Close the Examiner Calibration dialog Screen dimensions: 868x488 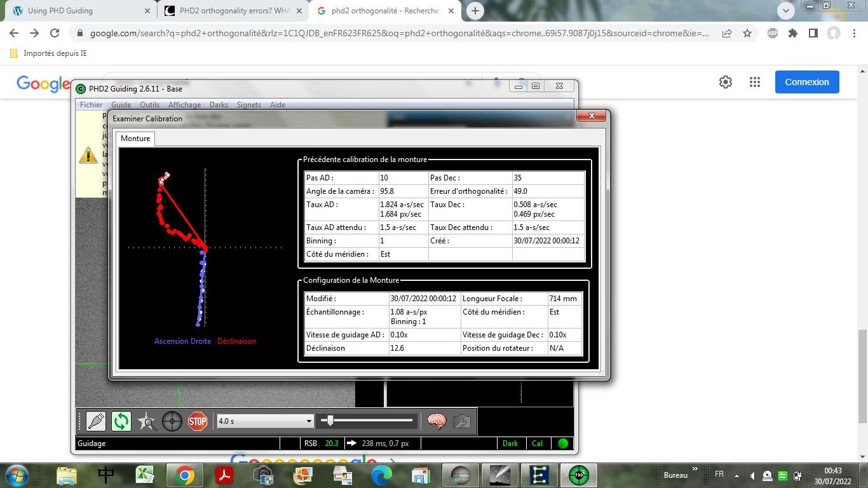point(592,116)
